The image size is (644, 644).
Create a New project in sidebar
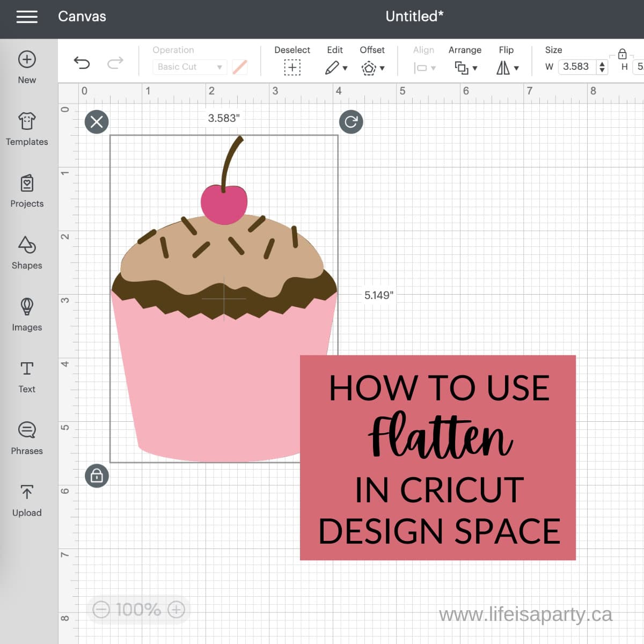pyautogui.click(x=27, y=67)
